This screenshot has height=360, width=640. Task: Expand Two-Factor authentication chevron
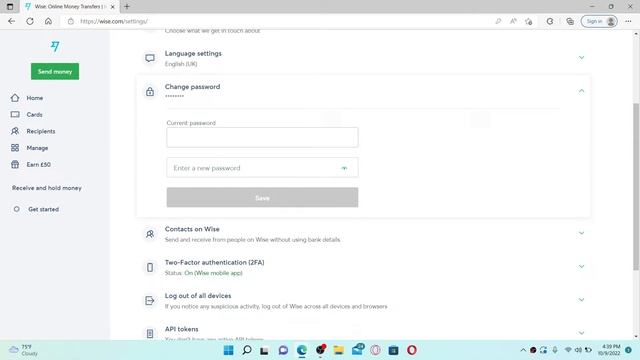coord(582,267)
